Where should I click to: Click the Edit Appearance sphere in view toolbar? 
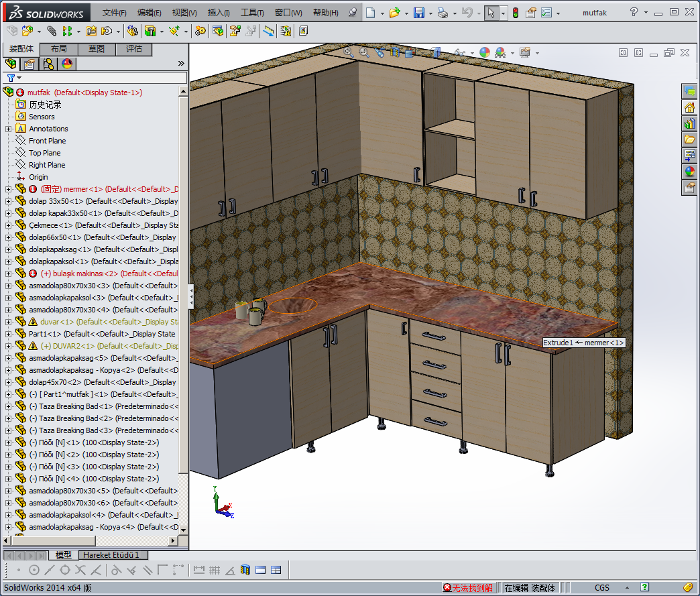coord(484,53)
